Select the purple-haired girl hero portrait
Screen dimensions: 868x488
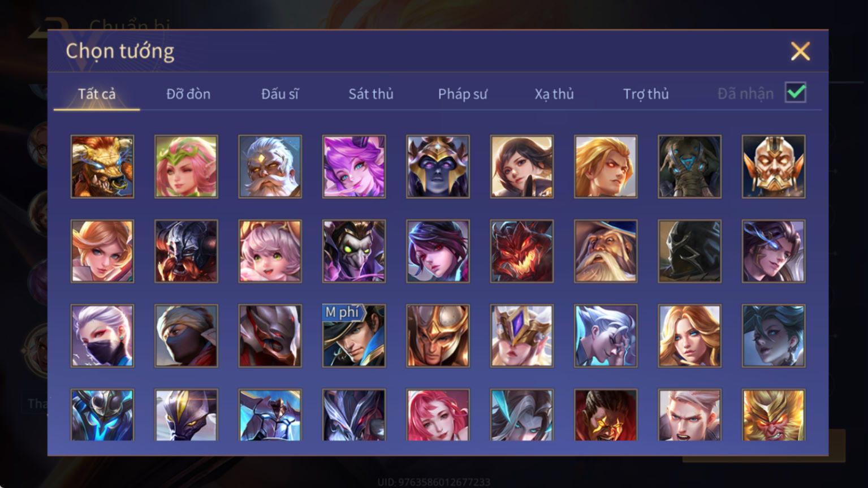pos(354,167)
